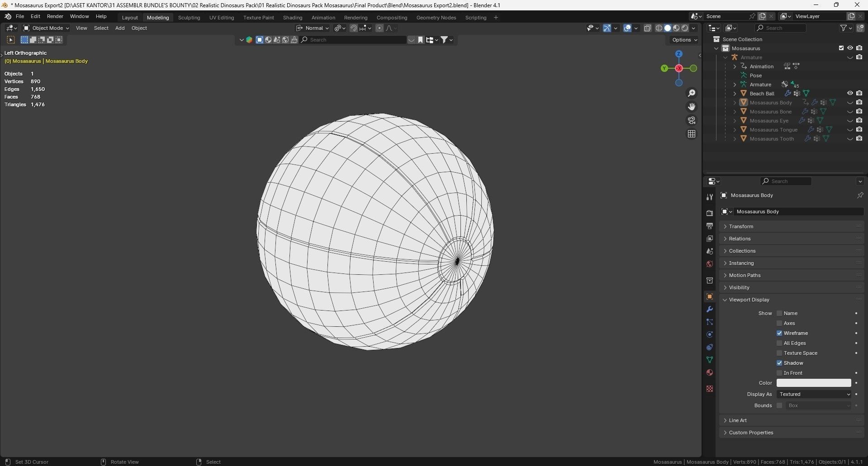Toggle Mosasaurus collection viewport visibility eye
The height and width of the screenshot is (466, 868).
(850, 48)
